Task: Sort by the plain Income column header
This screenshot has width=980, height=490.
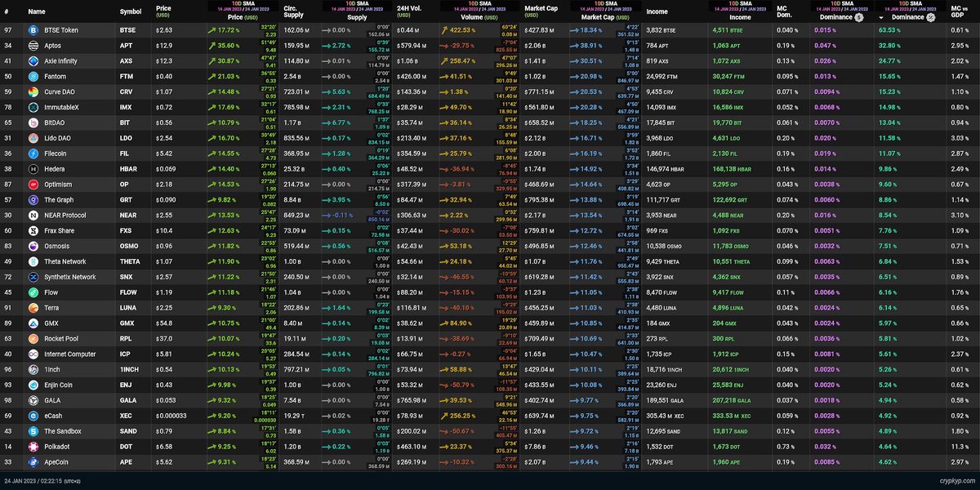Action: pos(657,12)
